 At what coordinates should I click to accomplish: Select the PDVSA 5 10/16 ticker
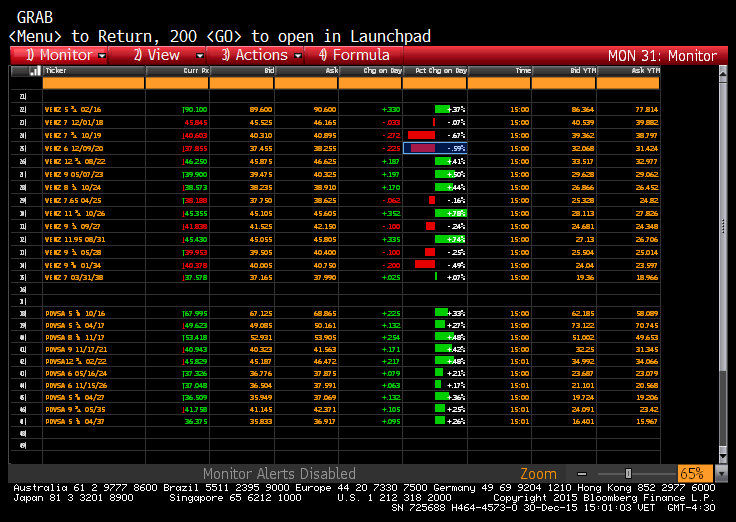pos(75,314)
